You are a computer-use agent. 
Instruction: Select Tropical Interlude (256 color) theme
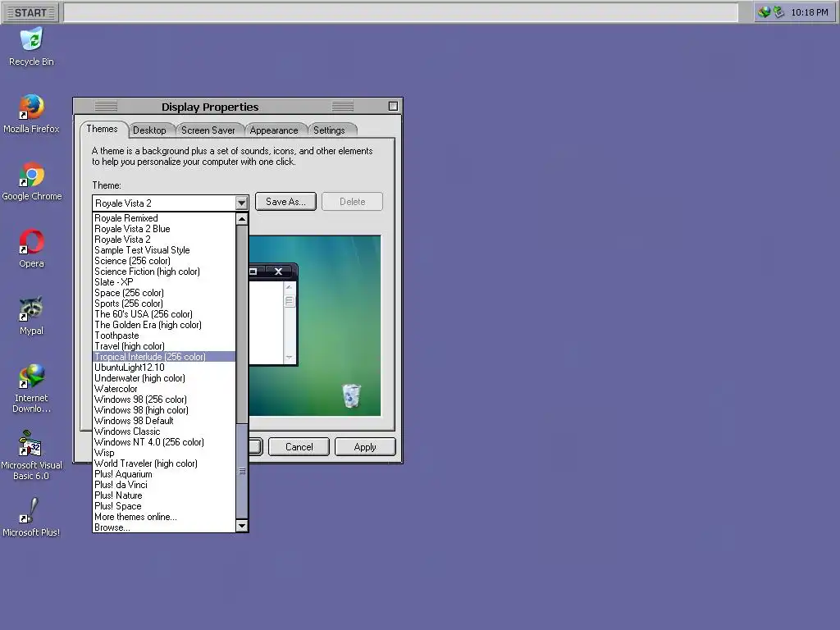pyautogui.click(x=164, y=357)
